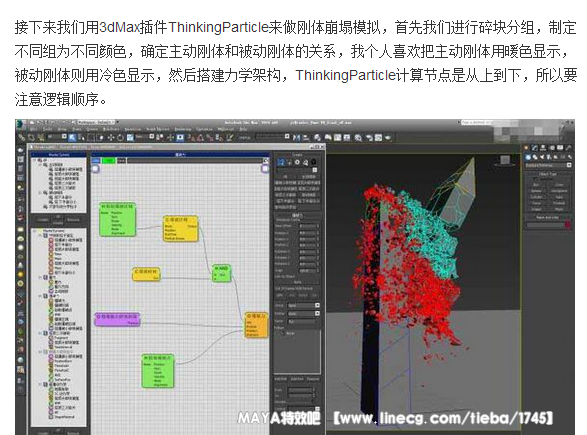This screenshot has height=435, width=587.
Task: Click the Shapes category icon in Create panel
Action: [x=535, y=157]
